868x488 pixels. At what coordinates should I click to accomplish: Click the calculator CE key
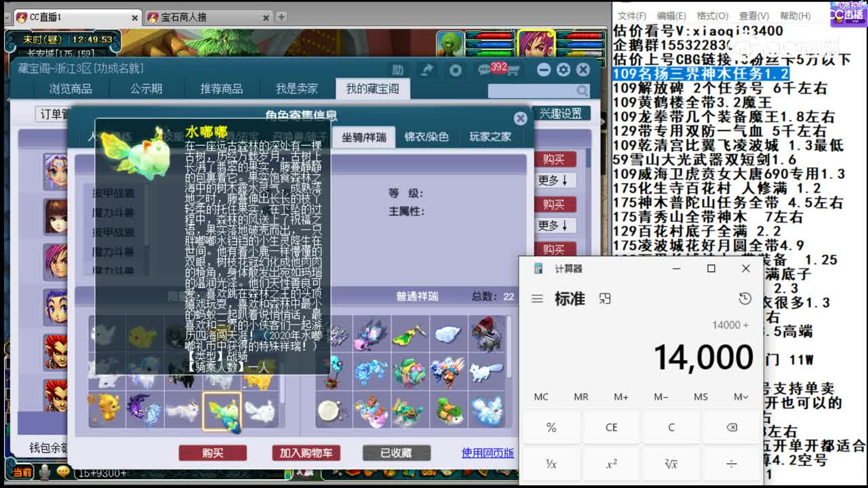click(611, 428)
